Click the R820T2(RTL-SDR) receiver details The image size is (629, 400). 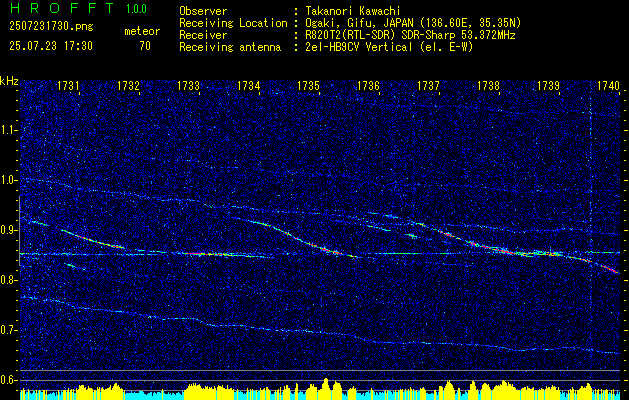[x=410, y=35]
